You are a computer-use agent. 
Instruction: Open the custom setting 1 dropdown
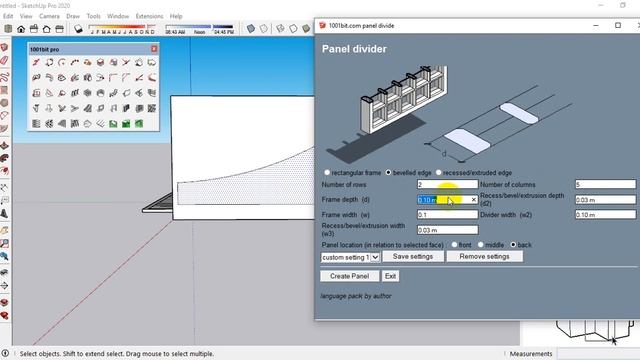click(x=351, y=258)
